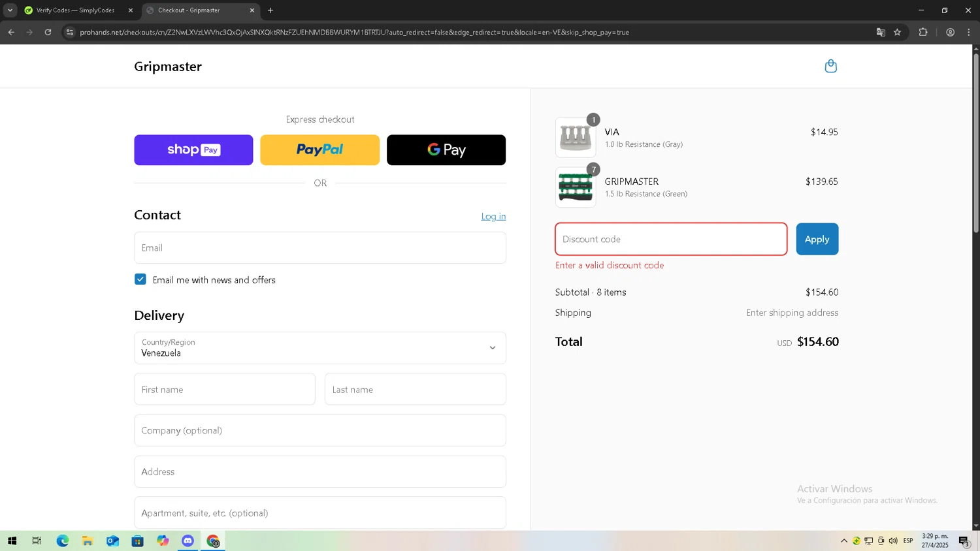The image size is (980, 551).
Task: Click the Apartment, suite, etc. field
Action: [320, 512]
